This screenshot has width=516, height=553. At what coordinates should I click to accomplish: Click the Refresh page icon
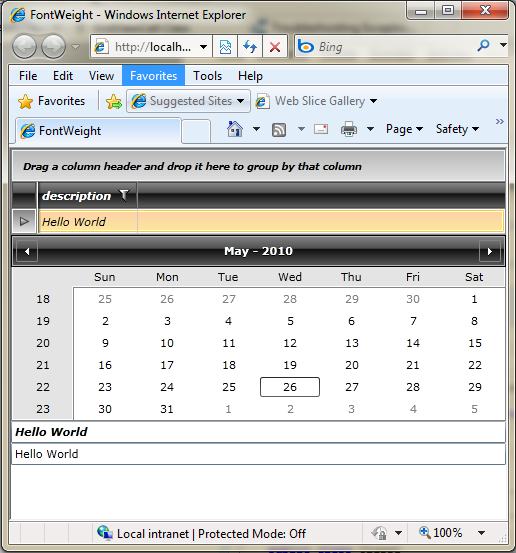[x=250, y=46]
